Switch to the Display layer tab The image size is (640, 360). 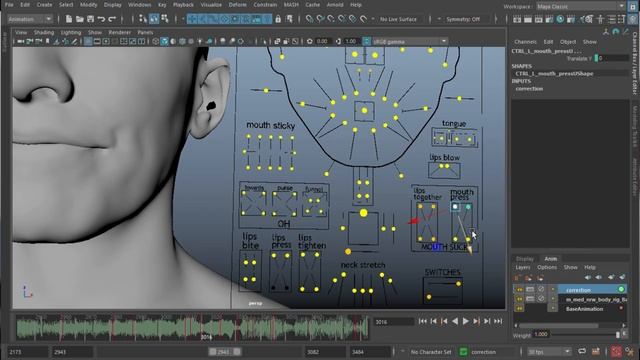pos(524,259)
